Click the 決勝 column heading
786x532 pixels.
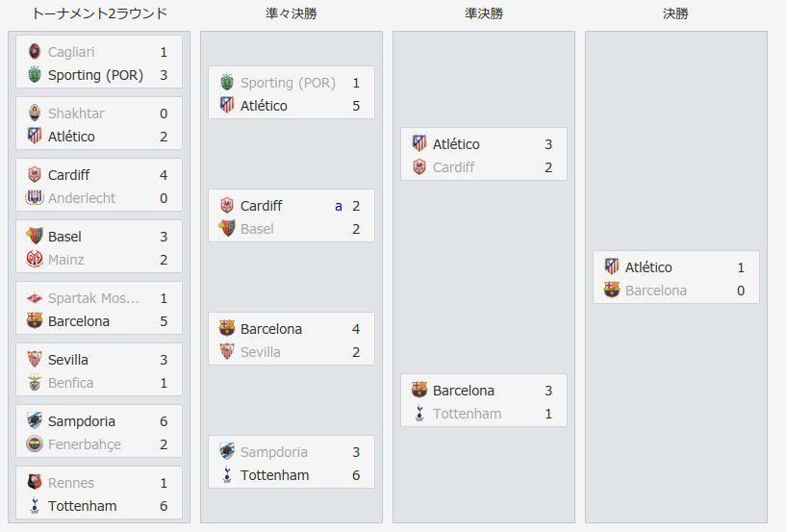[x=675, y=13]
